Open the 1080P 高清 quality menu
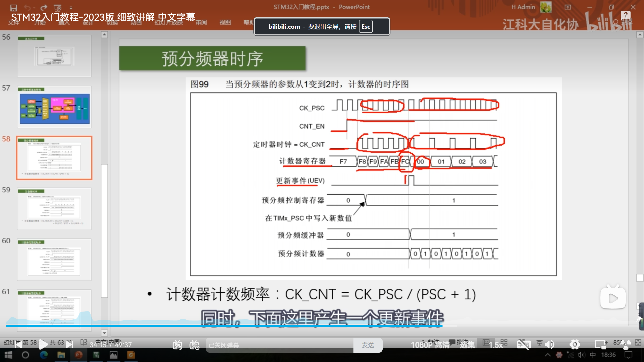This screenshot has height=362, width=644. [430, 345]
